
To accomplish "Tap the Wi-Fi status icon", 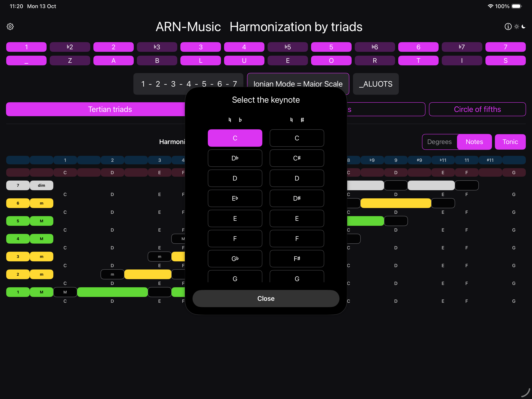I will (490, 6).
